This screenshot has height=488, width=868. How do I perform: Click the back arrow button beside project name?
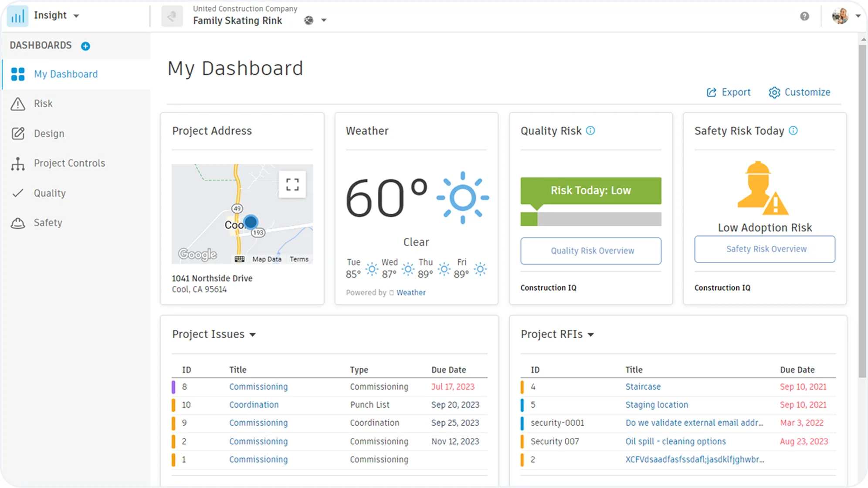(172, 17)
